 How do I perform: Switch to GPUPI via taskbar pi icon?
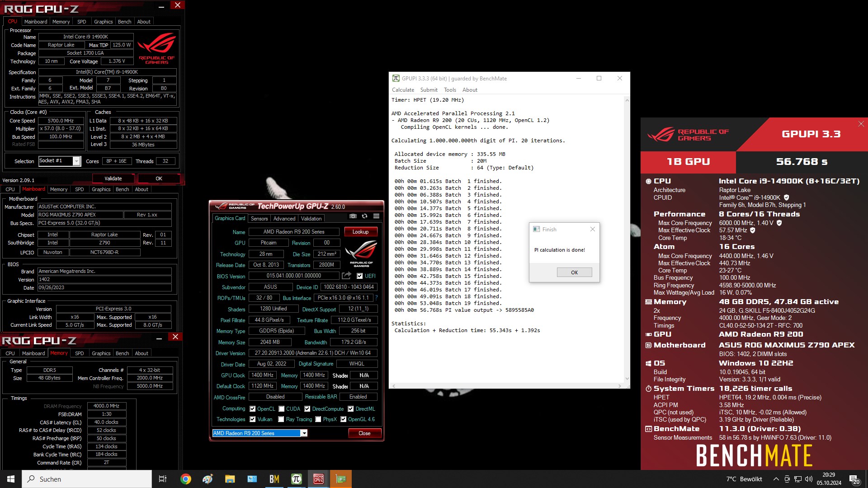(296, 479)
